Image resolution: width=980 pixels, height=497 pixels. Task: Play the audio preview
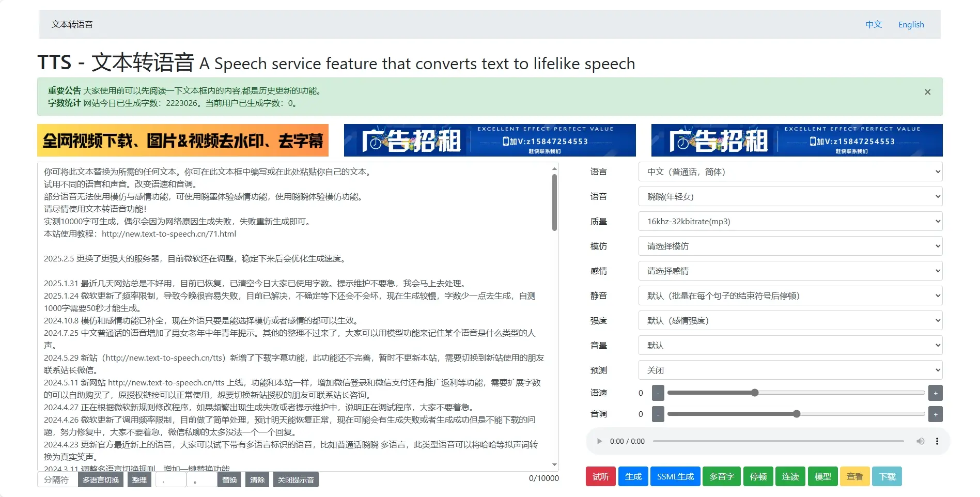tap(599, 441)
